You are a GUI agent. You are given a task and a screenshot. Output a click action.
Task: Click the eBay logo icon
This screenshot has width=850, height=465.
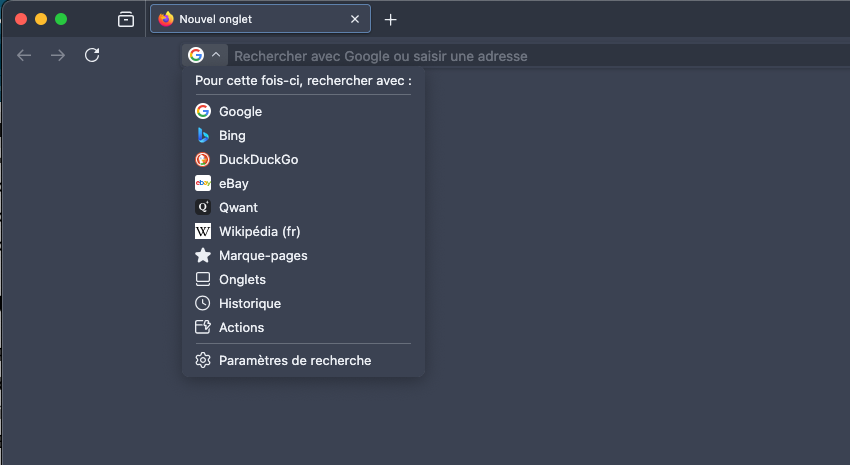click(203, 183)
